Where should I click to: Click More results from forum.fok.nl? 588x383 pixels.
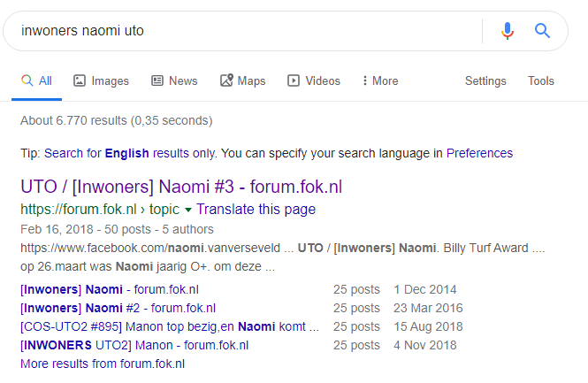[x=103, y=364]
